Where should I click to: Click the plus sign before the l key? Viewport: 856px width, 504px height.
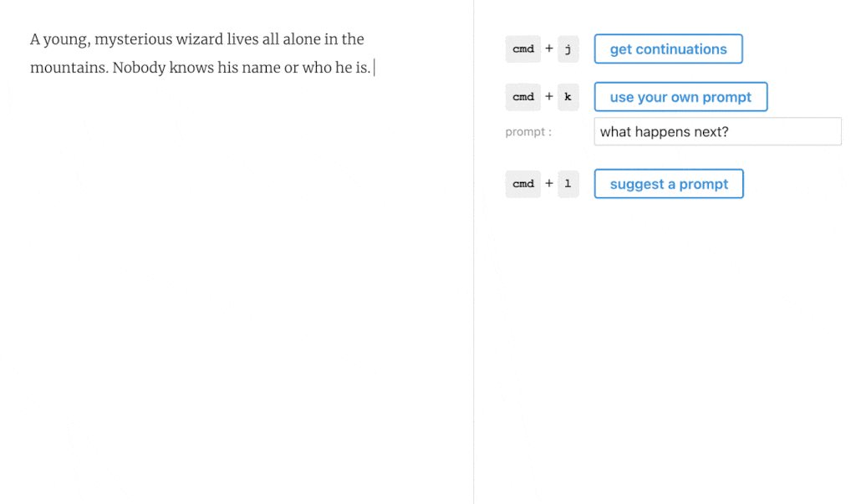click(549, 184)
